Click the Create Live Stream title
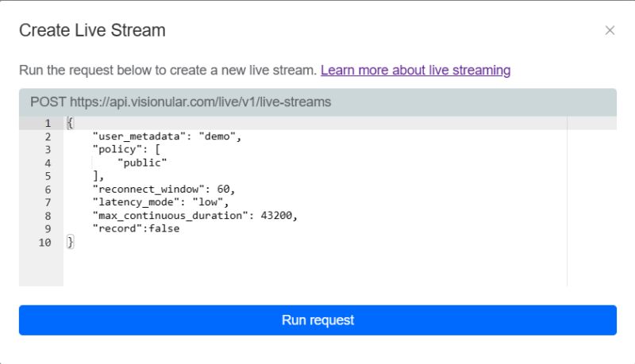635x364 pixels. coord(92,30)
